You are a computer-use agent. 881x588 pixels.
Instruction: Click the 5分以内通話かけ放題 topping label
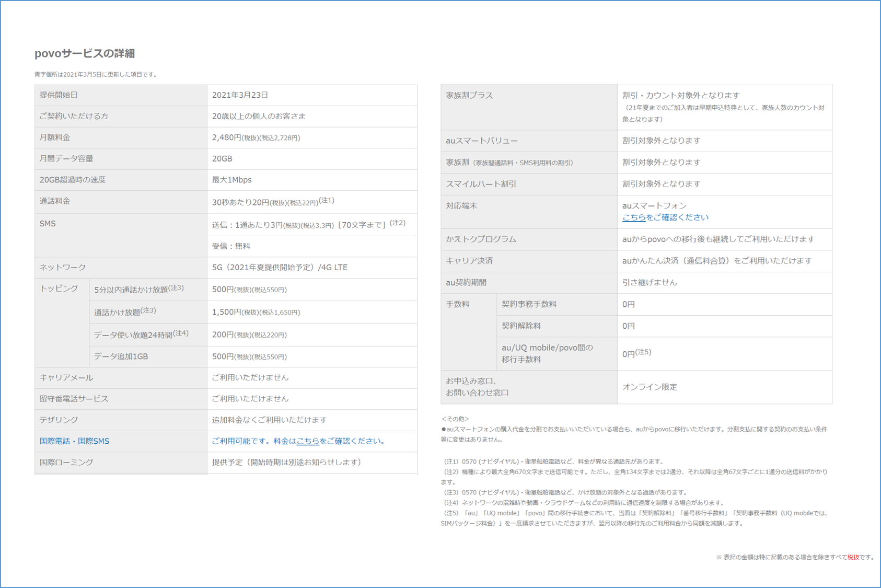(139, 289)
